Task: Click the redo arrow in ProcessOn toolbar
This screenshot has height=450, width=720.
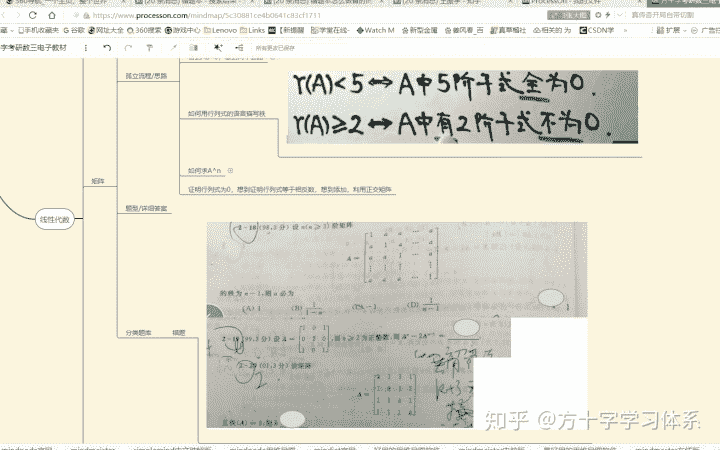Action: click(127, 47)
